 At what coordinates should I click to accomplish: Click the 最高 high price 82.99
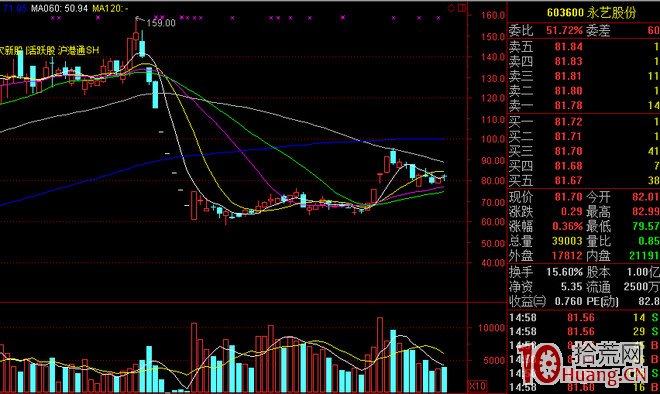646,211
